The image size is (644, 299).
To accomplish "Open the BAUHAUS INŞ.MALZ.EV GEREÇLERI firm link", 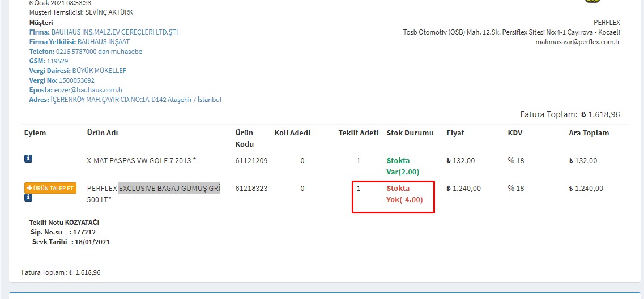I will 114,32.
